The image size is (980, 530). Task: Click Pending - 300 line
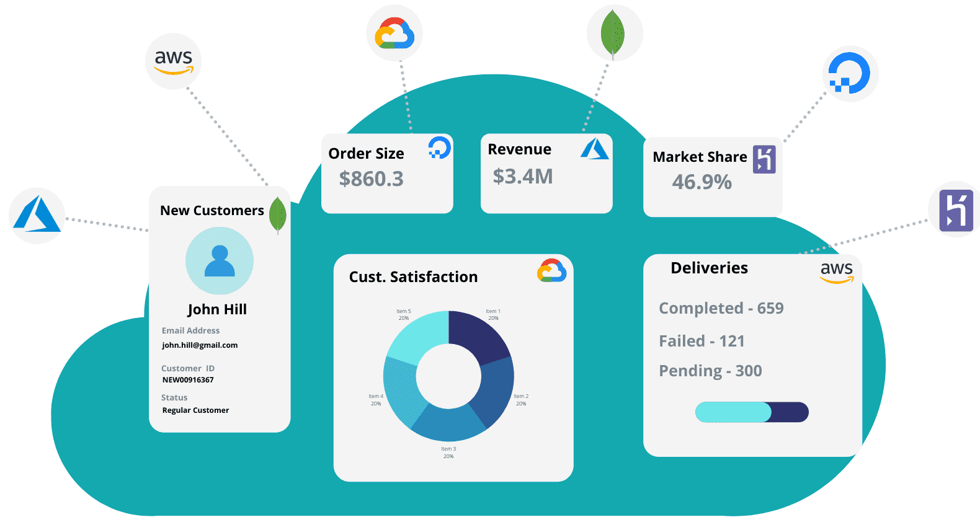click(710, 371)
